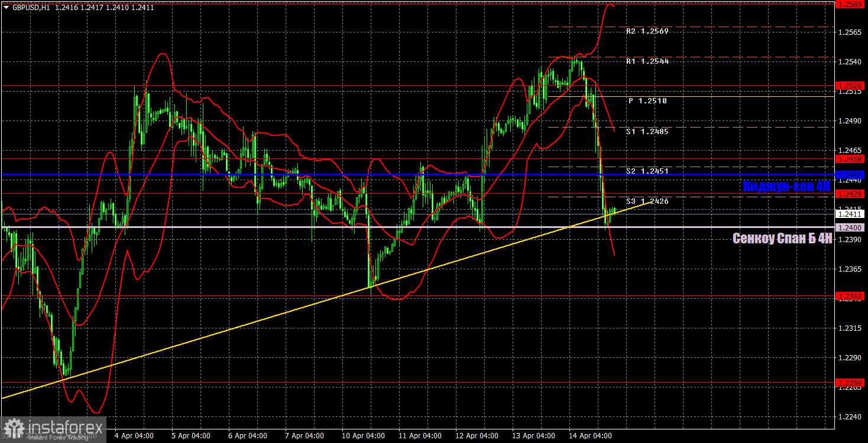Click the 10 Apr 04:00 time label

(363, 436)
